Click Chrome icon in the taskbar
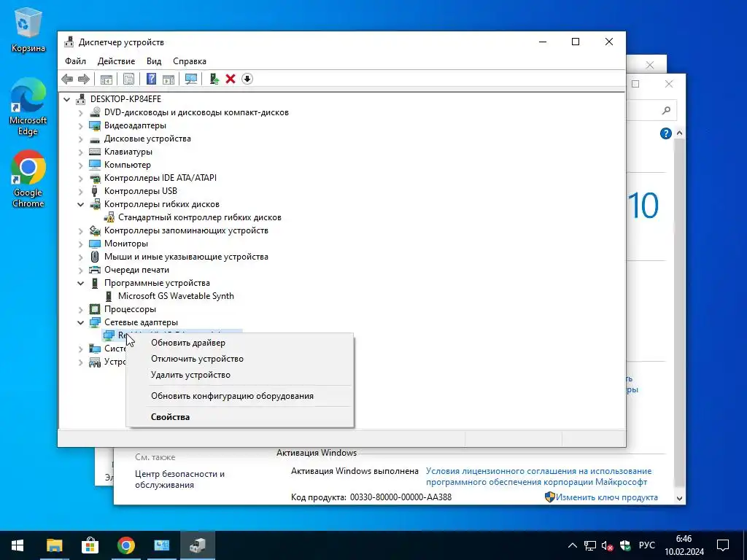747x560 pixels. click(x=125, y=545)
